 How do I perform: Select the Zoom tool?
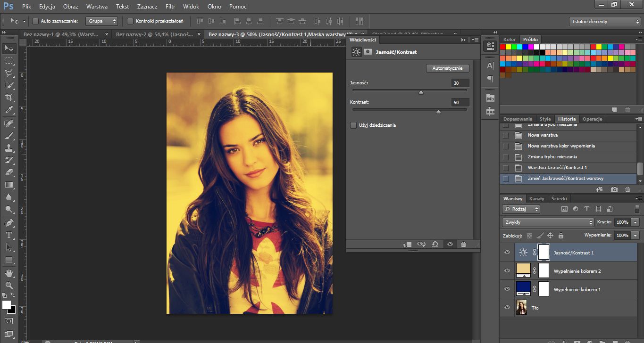(x=8, y=285)
